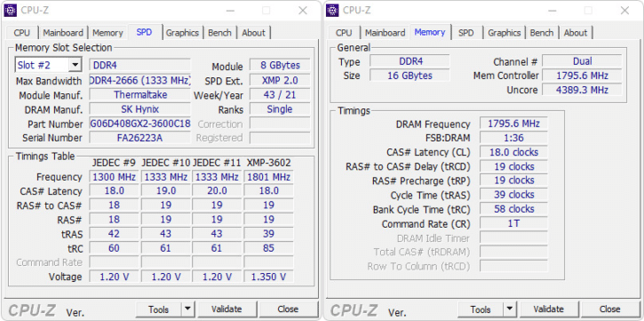Open Mainboard tab in left window
The width and height of the screenshot is (644, 321).
pos(63,33)
